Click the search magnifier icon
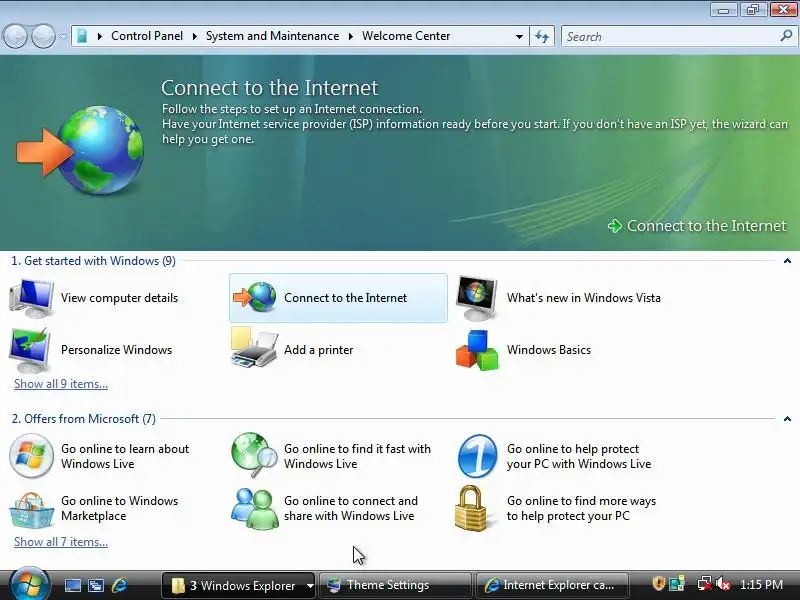 tap(786, 36)
